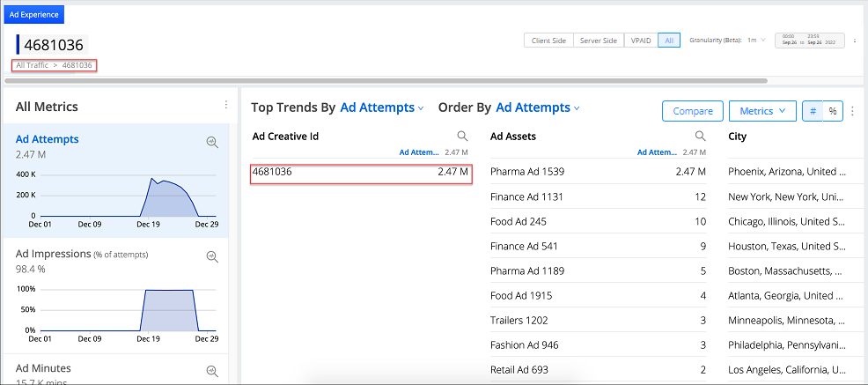Select the Client Side filter

tap(548, 41)
